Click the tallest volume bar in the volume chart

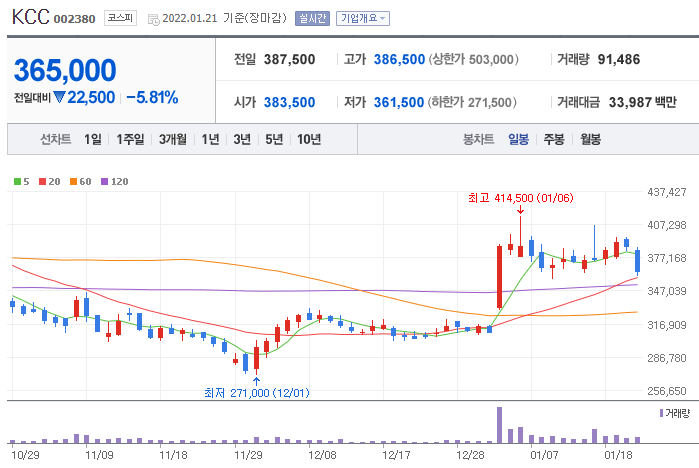[499, 425]
